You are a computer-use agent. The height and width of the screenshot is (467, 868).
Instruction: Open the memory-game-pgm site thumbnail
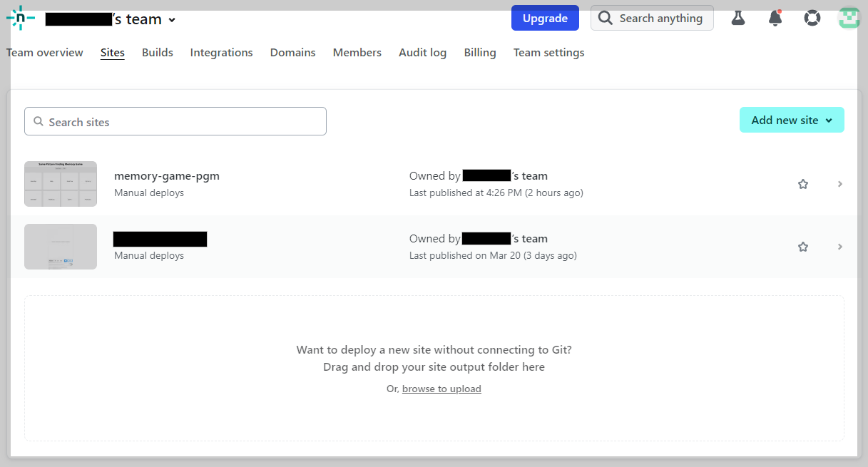tap(61, 184)
